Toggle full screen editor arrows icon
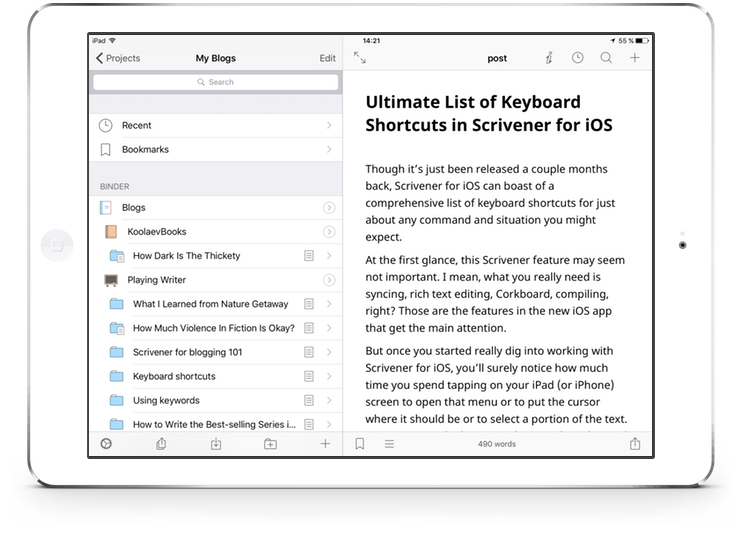This screenshot has width=742, height=540. click(x=360, y=58)
